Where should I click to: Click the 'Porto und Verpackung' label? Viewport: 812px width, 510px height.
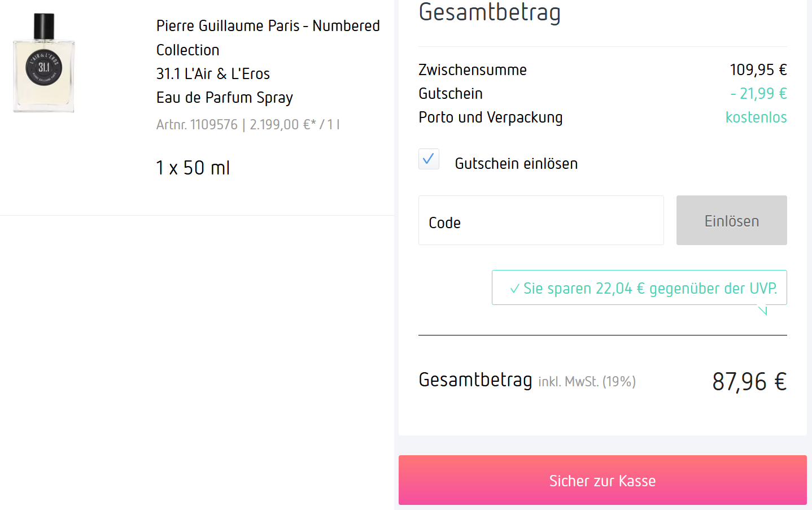pyautogui.click(x=490, y=117)
